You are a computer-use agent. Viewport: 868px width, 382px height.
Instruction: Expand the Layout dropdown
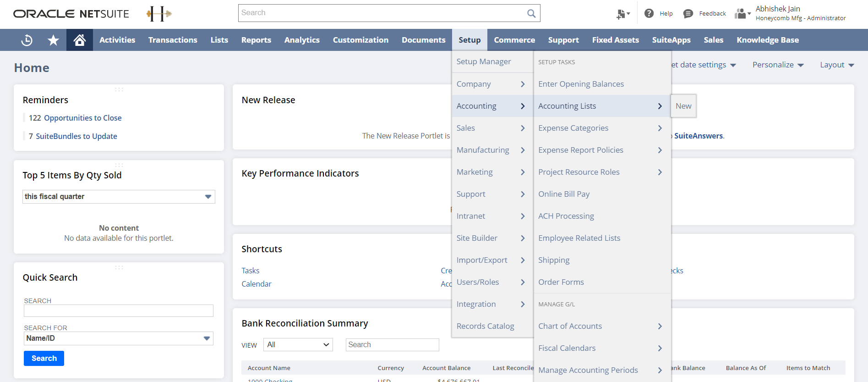point(836,65)
